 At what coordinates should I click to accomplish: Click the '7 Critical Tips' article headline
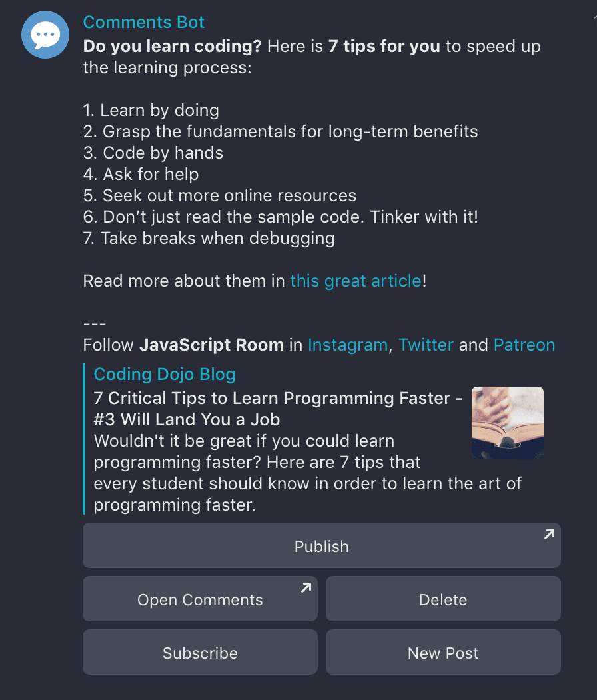[278, 409]
